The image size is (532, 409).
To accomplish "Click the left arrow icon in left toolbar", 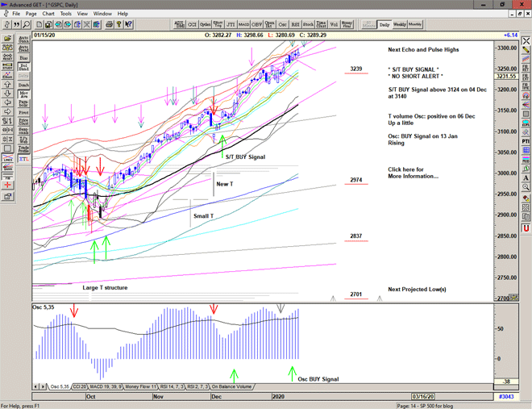I will point(7,102).
